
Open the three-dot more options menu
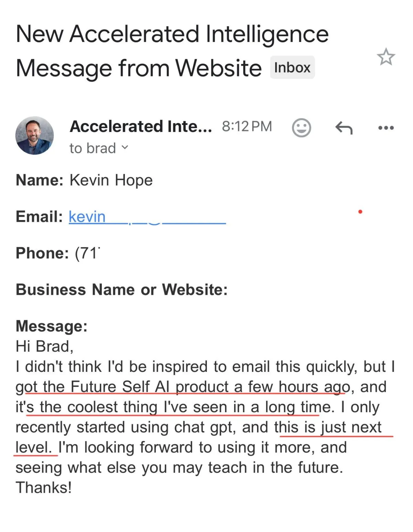[386, 128]
